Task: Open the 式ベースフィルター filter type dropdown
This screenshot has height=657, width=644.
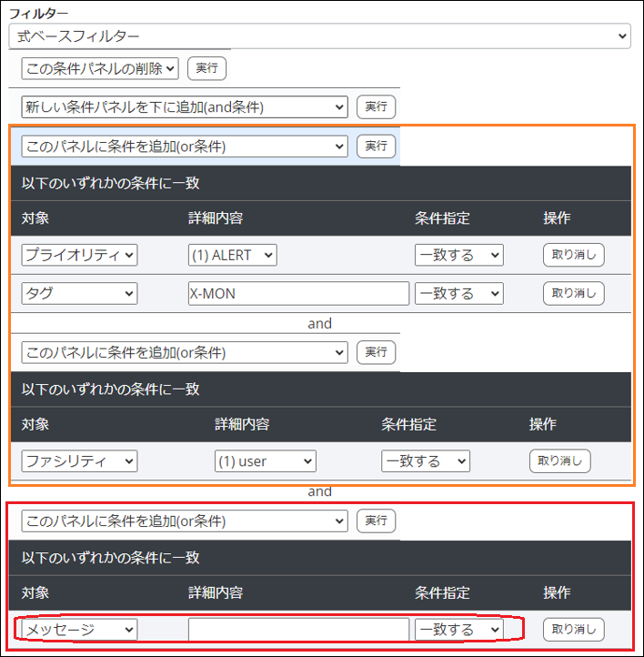Action: (x=318, y=35)
